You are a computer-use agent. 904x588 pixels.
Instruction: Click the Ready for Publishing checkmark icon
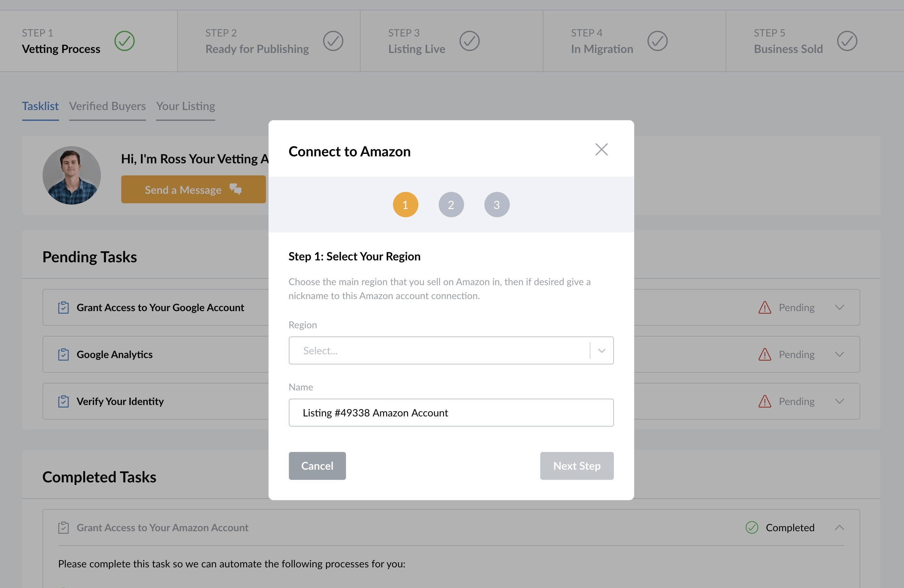click(x=333, y=41)
